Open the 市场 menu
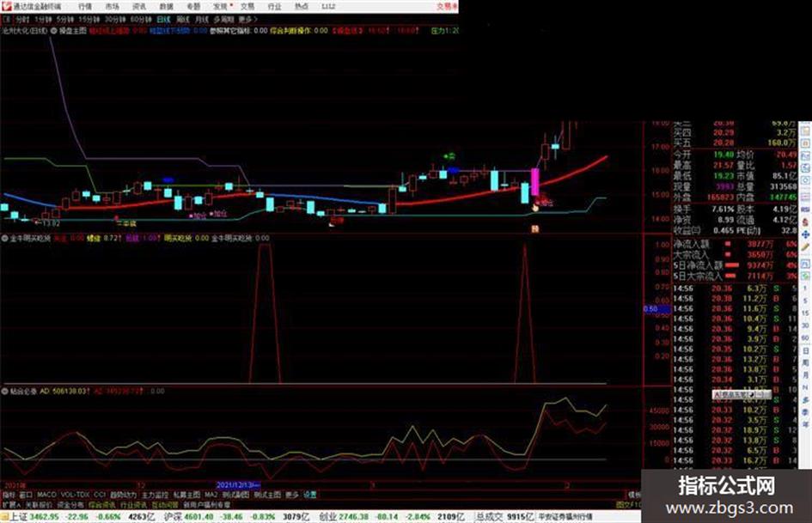This screenshot has height=523, width=812. pos(112,6)
